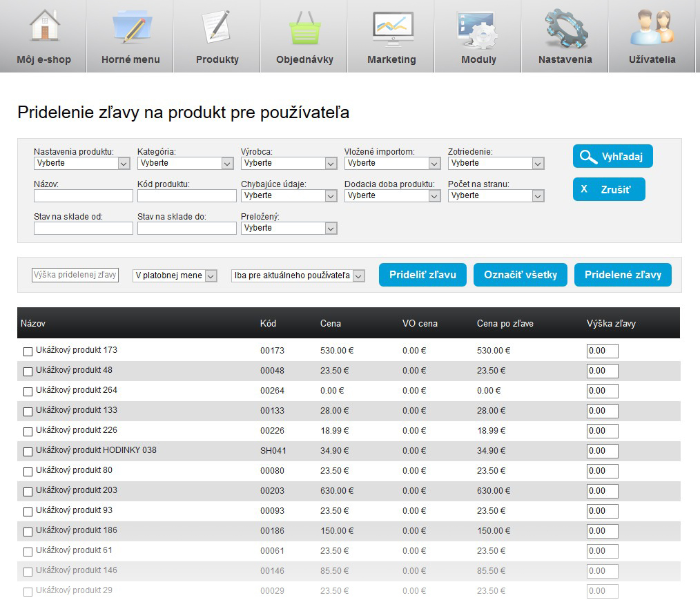Open Objednávky green basket icon
The image size is (700, 600).
point(304,28)
